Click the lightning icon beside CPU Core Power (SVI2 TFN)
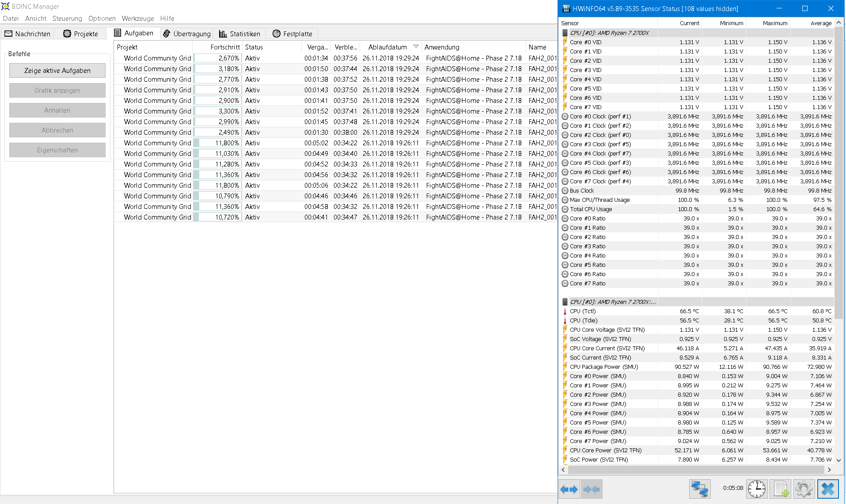Image resolution: width=846 pixels, height=504 pixels. click(x=565, y=450)
